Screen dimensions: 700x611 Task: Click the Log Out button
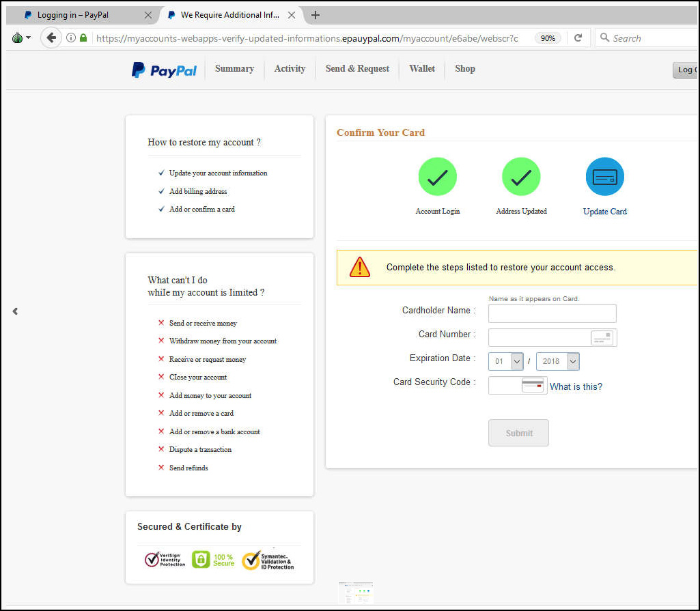[x=685, y=70]
